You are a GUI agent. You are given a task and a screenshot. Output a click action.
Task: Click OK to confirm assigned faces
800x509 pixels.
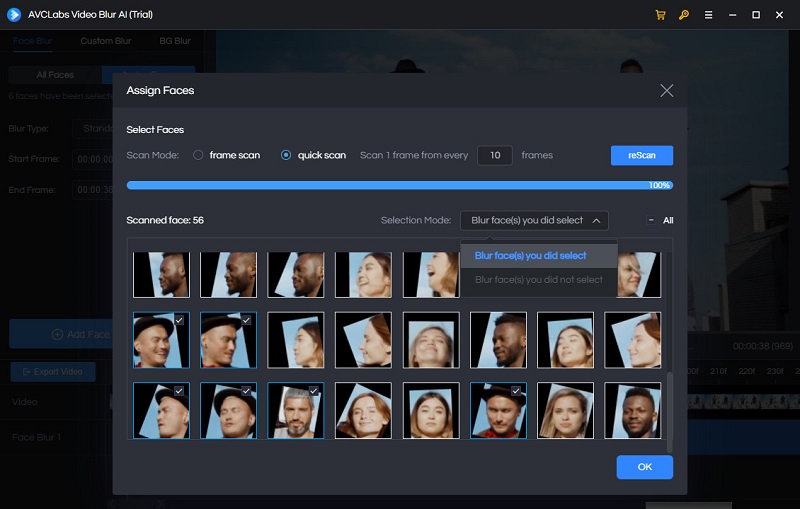(x=644, y=467)
